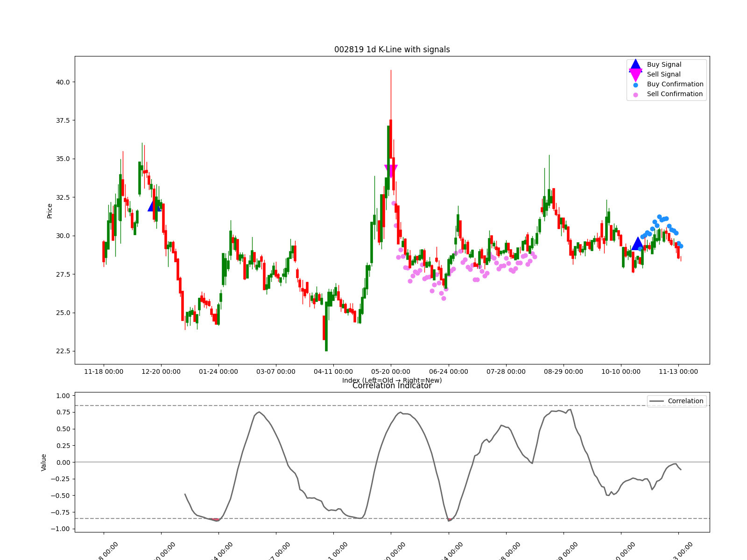Select the blue buy triangle after 10-10
The height and width of the screenshot is (560, 747).
[638, 244]
